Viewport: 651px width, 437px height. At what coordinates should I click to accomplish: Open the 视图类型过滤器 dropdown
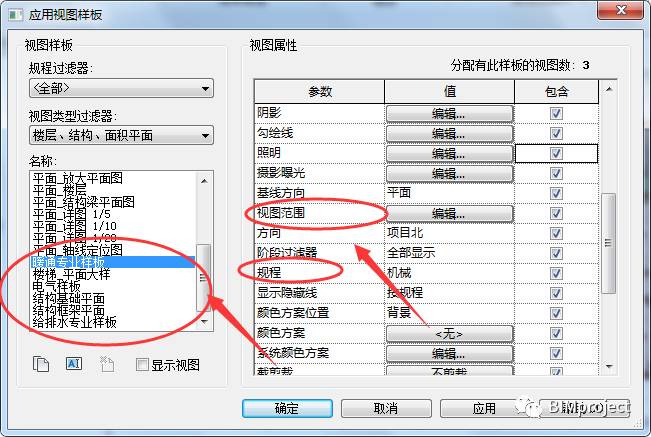point(122,135)
